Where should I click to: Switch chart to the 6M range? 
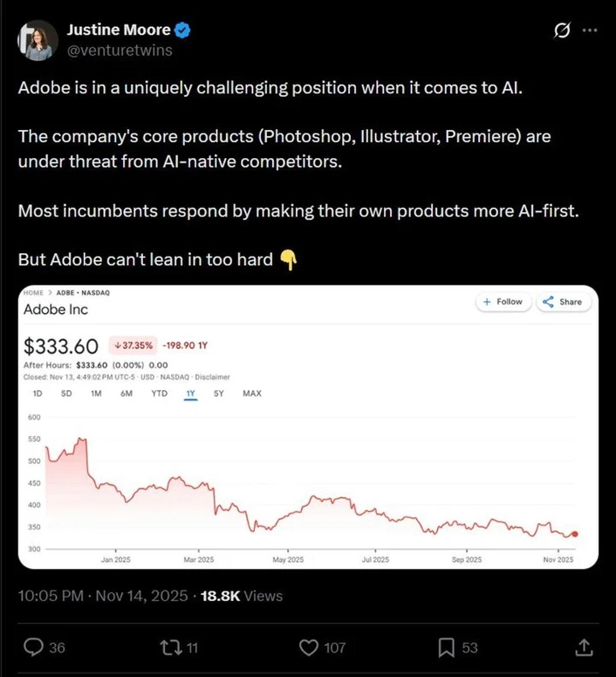point(126,393)
